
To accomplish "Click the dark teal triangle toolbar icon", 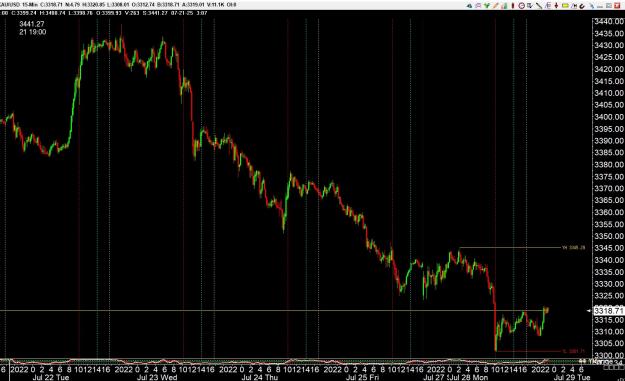I will (x=469, y=6).
